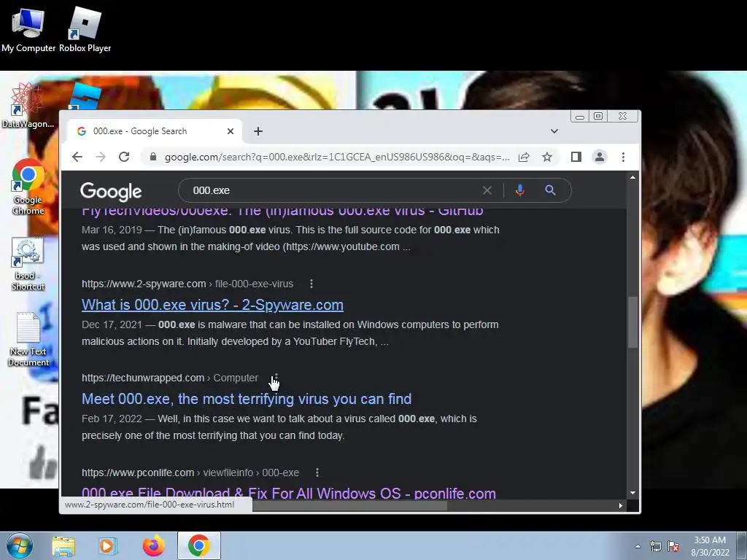Clear the Google search box
The height and width of the screenshot is (560, 747).
coord(487,190)
